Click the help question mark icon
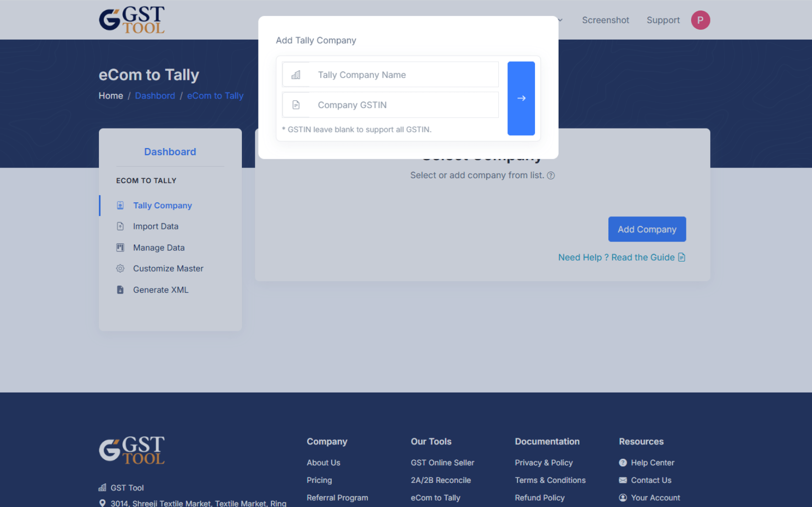 [551, 175]
